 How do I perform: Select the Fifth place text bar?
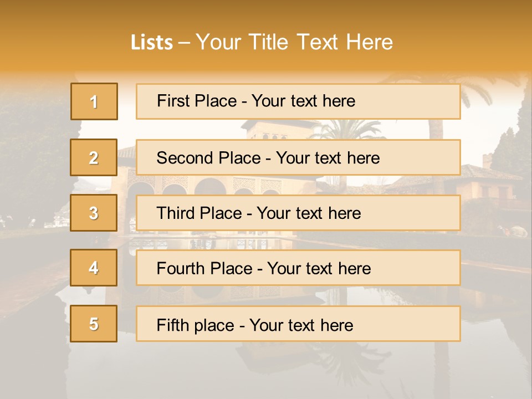(x=298, y=324)
